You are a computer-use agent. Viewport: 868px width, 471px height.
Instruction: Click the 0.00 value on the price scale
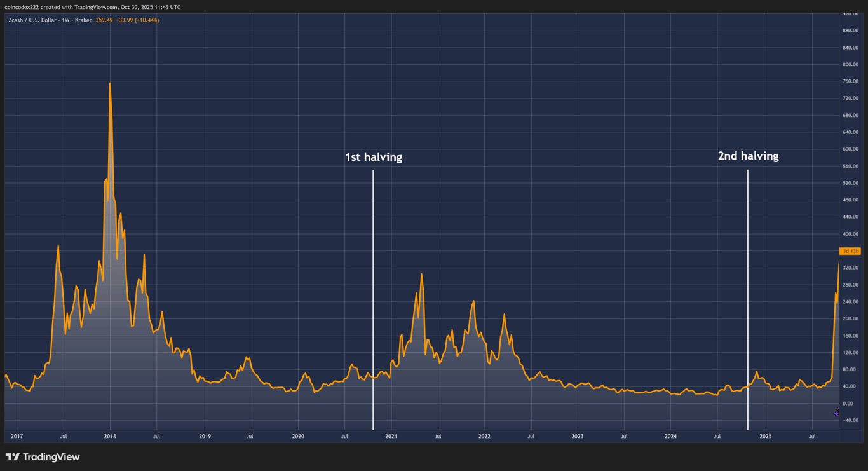tap(848, 402)
